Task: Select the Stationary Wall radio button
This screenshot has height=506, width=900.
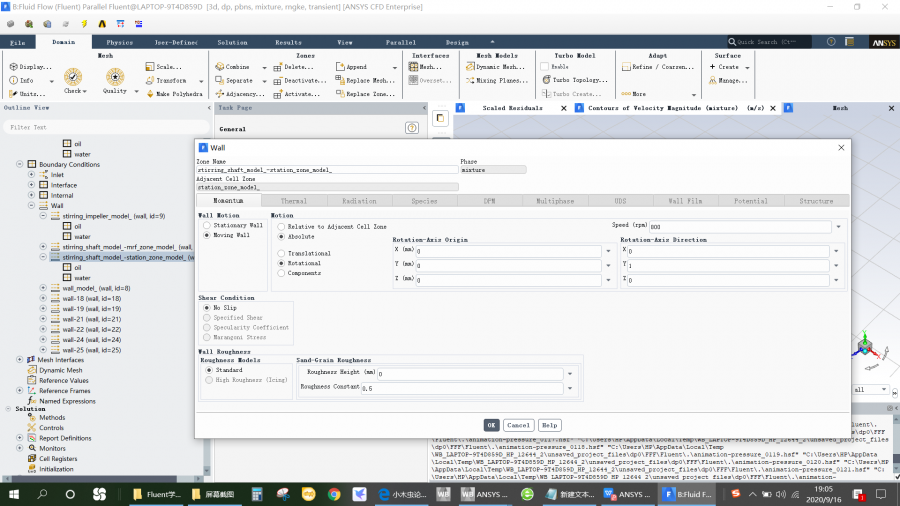Action: 205,226
